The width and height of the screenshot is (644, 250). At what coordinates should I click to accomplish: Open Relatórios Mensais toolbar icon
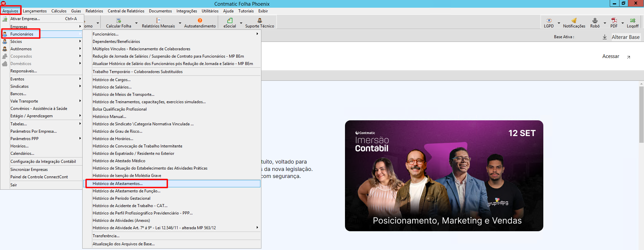tap(158, 20)
